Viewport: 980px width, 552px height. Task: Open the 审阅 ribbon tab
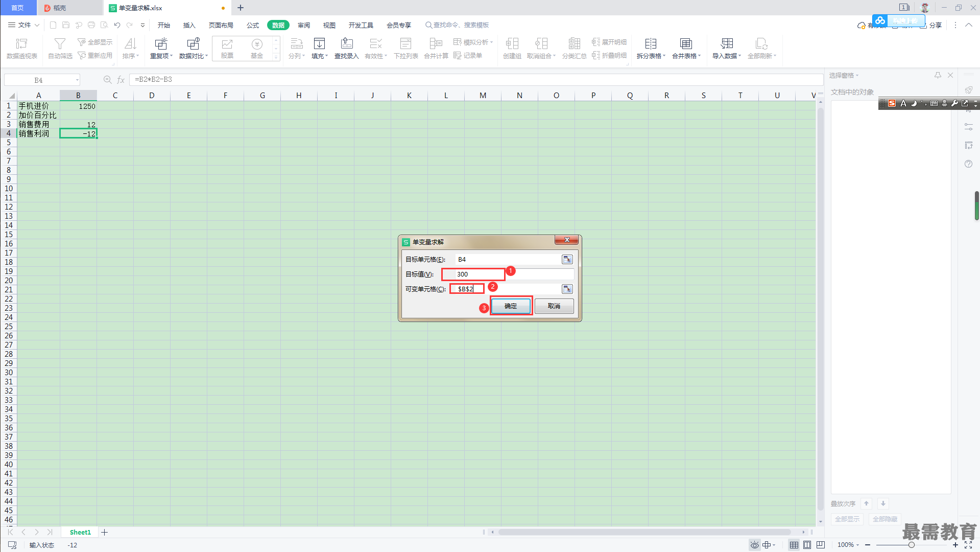coord(304,25)
